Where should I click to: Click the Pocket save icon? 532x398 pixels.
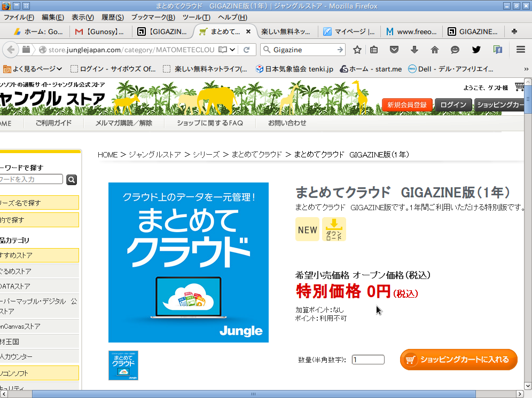coord(394,50)
